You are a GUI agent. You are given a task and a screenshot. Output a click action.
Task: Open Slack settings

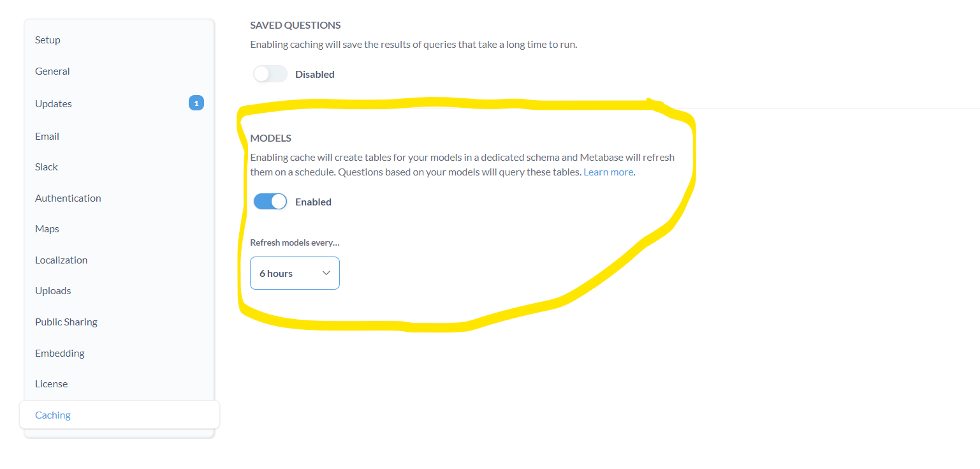(119, 167)
